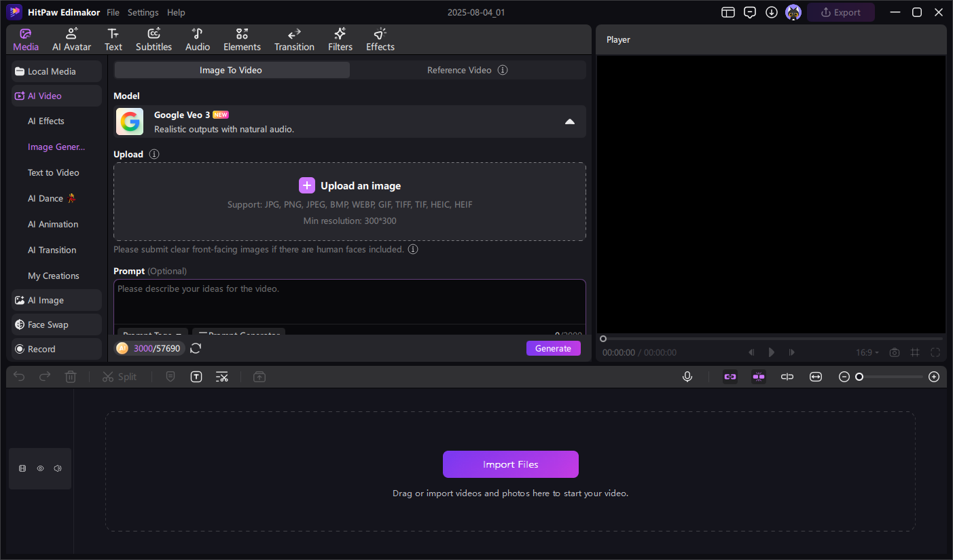Show Reference Video info tooltip icon
This screenshot has height=560, width=953.
point(503,70)
